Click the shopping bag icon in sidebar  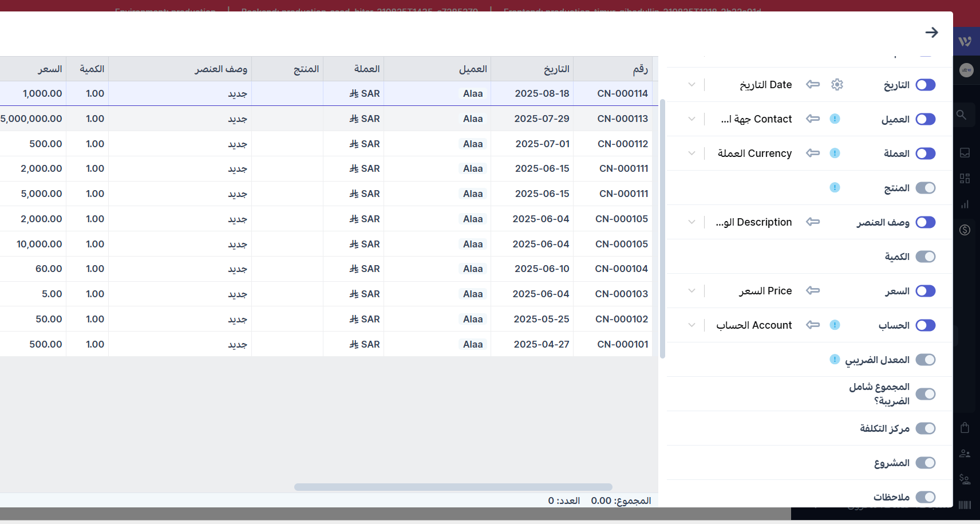pyautogui.click(x=965, y=428)
